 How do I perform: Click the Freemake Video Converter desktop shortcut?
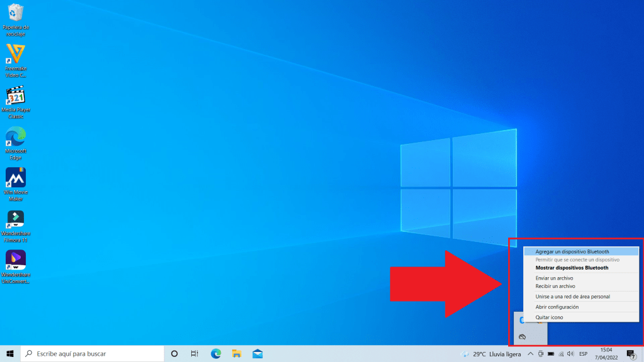click(x=16, y=55)
